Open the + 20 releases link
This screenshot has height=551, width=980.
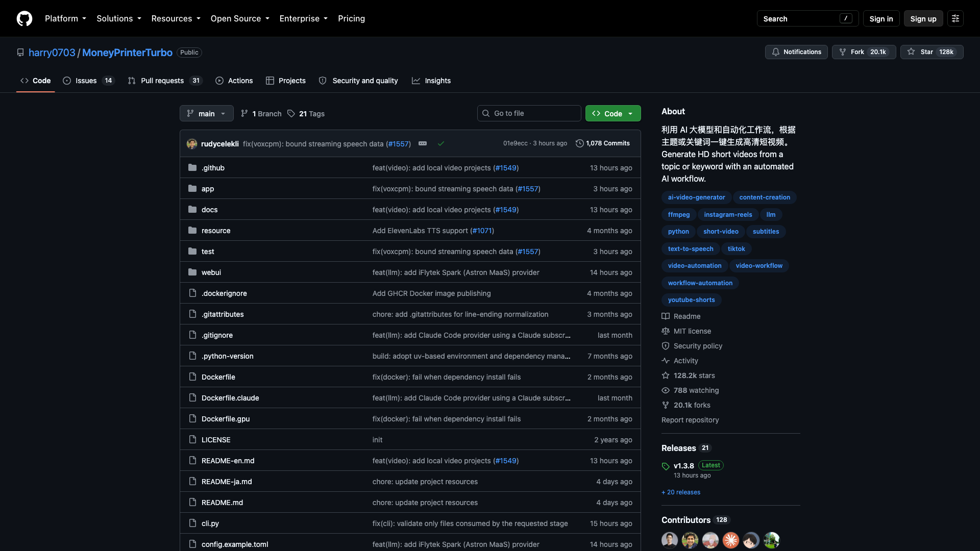pos(681,492)
